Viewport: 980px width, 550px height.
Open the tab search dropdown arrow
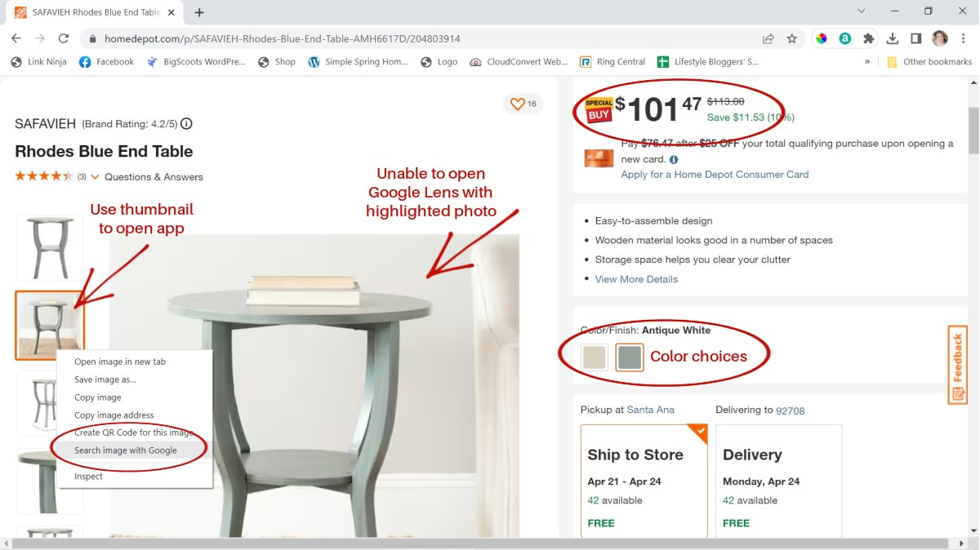(x=862, y=11)
